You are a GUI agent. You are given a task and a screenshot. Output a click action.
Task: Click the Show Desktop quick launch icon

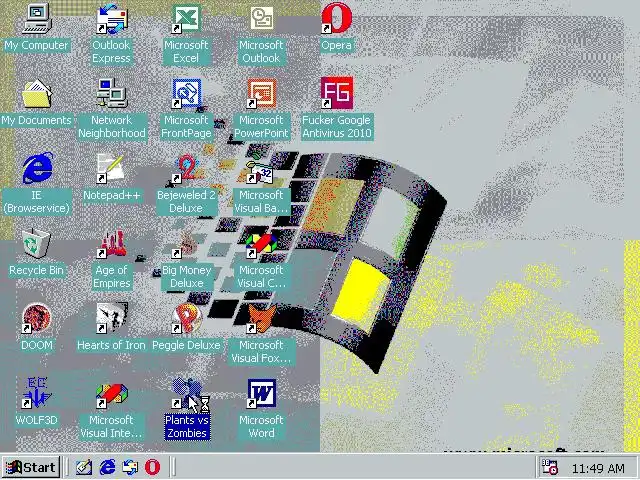(x=84, y=467)
